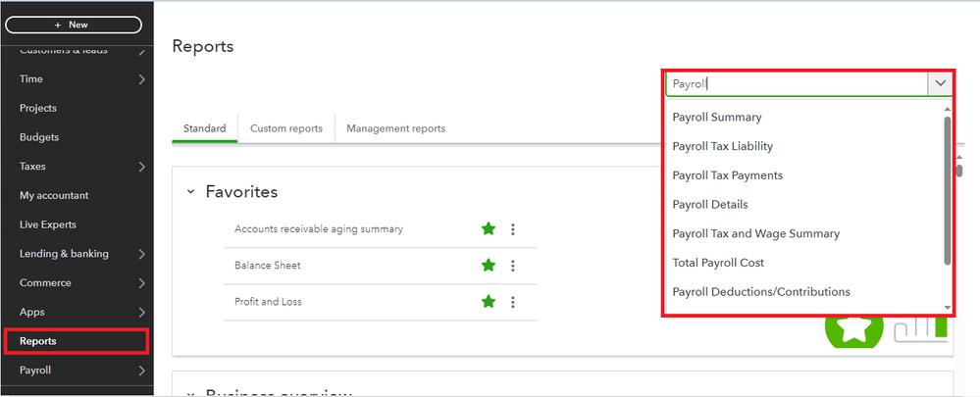Expand the Taxes submenu arrow
Viewport: 980px width, 397px height.
142,167
